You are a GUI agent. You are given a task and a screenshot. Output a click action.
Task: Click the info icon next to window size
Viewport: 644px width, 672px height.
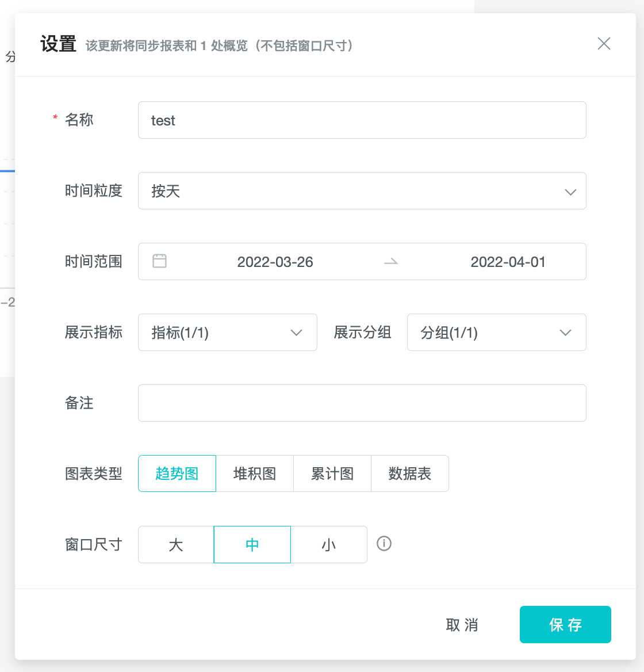[384, 543]
